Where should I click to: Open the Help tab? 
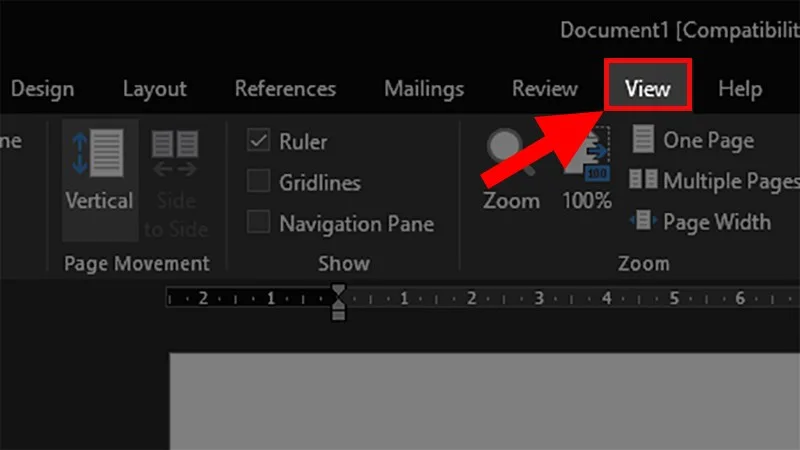(740, 89)
